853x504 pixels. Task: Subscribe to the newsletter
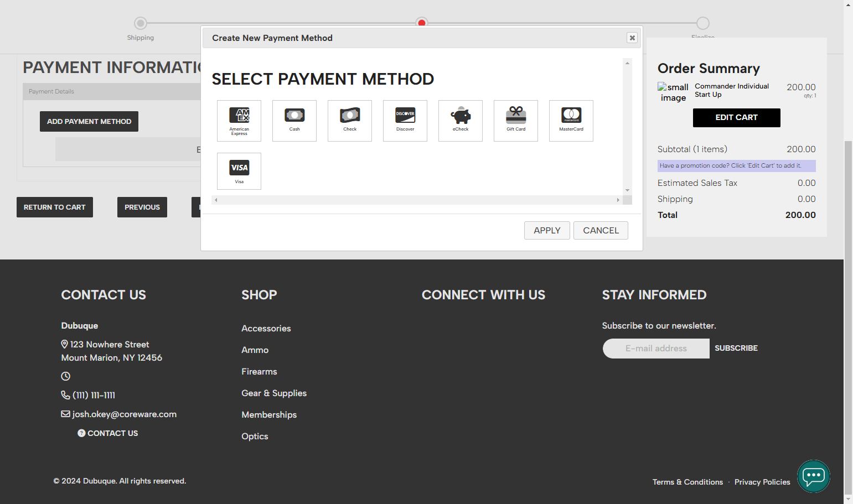click(x=736, y=348)
